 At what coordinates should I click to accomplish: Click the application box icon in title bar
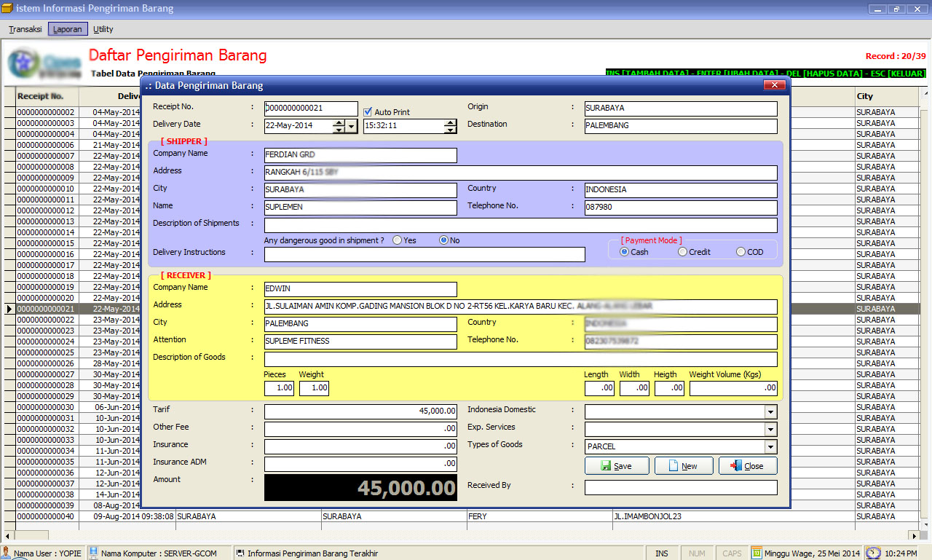pos(7,9)
